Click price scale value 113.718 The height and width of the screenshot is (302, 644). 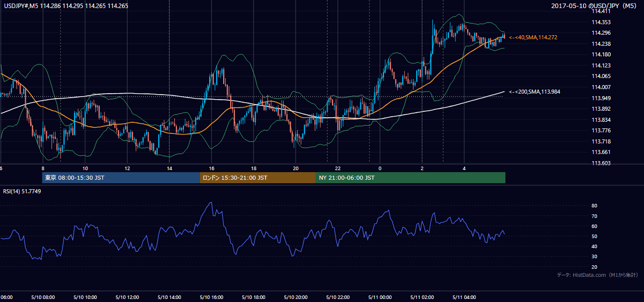point(601,141)
